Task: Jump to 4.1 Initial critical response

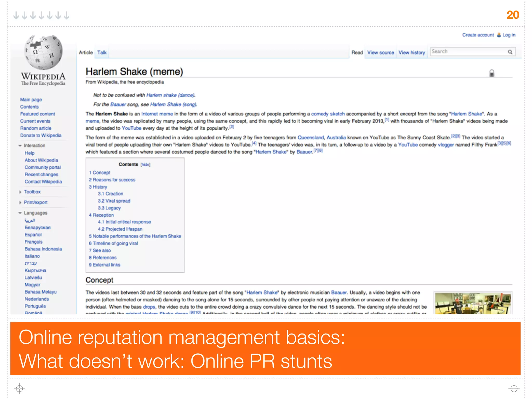Action: point(124,222)
